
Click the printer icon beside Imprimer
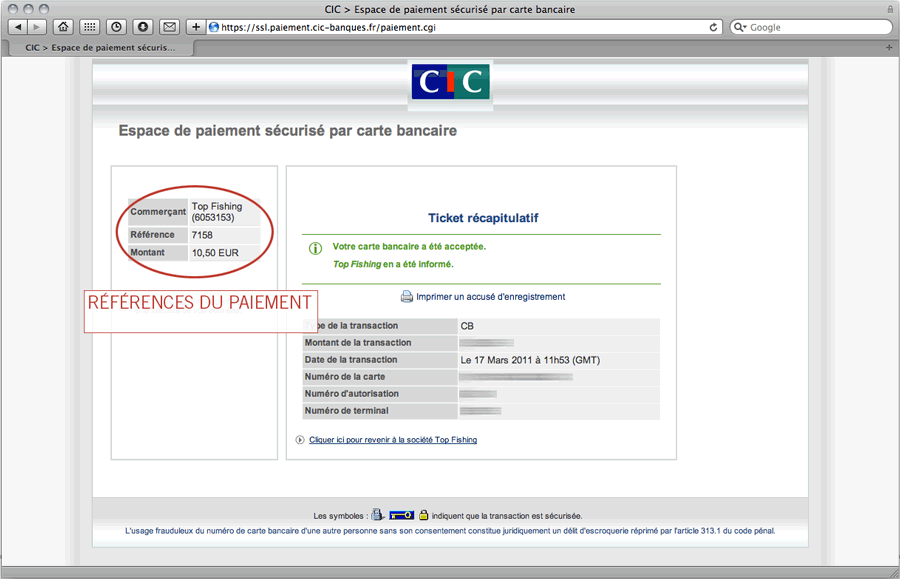coord(406,297)
